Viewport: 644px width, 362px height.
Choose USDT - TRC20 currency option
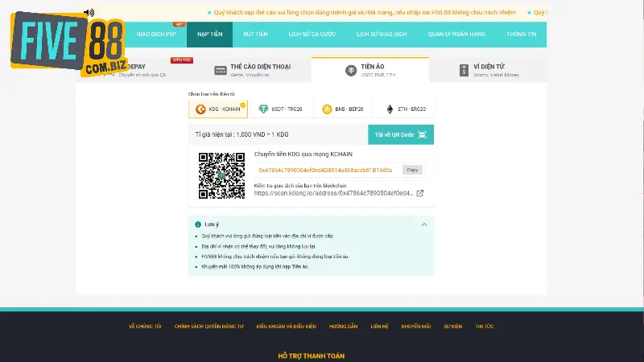tap(280, 109)
